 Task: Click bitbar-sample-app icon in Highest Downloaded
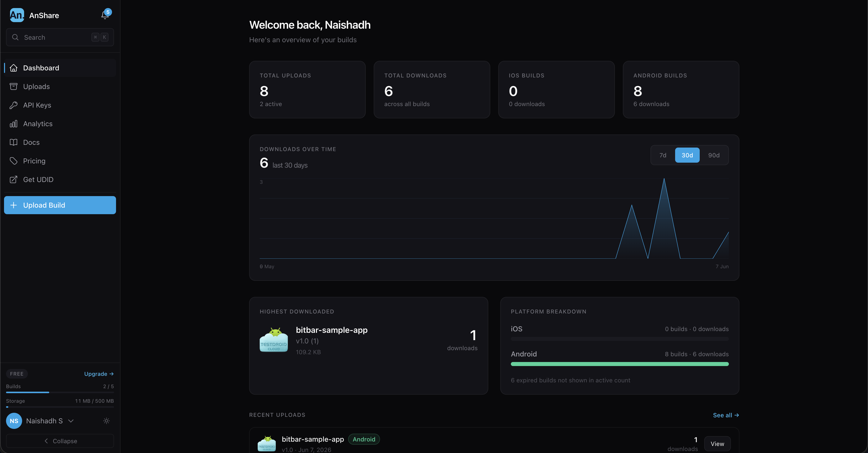tap(274, 340)
